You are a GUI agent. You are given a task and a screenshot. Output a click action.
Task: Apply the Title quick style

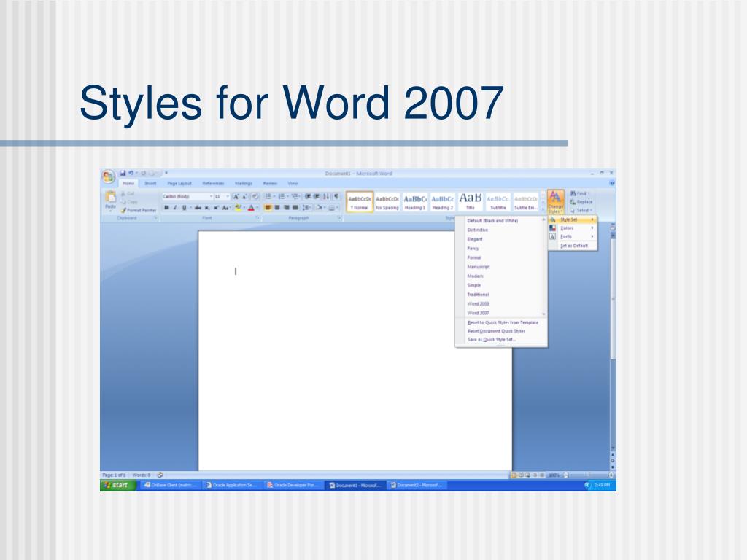471,202
